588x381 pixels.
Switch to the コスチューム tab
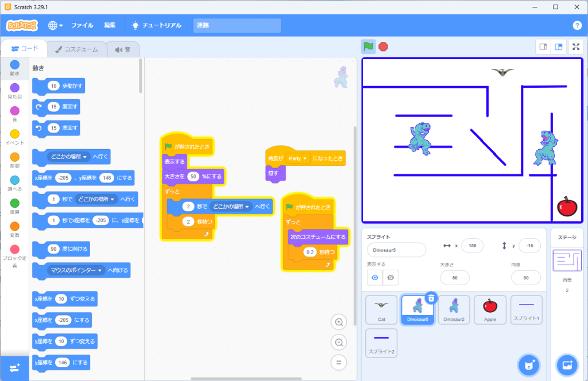(x=76, y=49)
